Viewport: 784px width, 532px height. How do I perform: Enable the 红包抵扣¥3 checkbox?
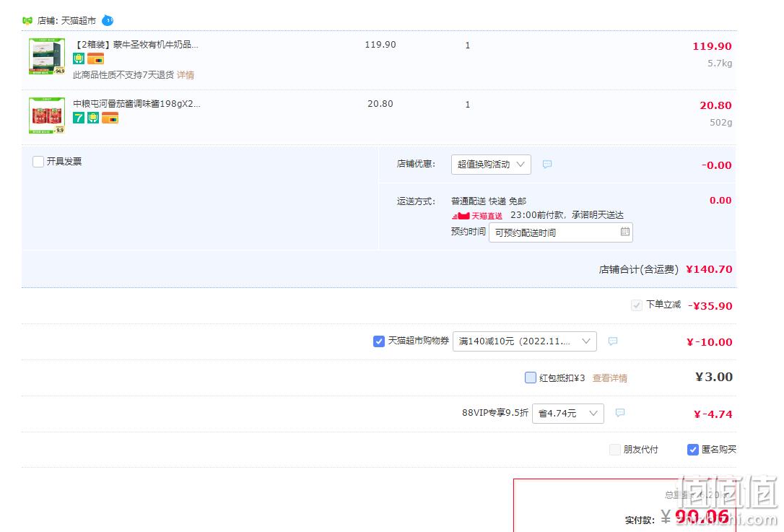(x=531, y=378)
